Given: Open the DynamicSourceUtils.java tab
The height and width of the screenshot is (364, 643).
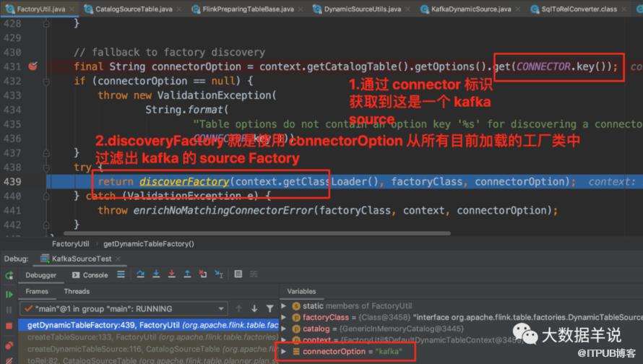Looking at the screenshot, I should pyautogui.click(x=363, y=9).
